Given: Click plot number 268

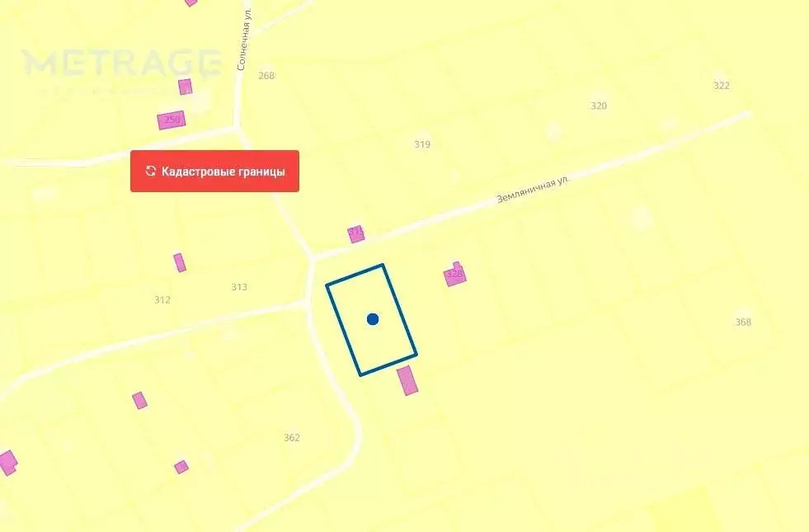Looking at the screenshot, I should pos(266,76).
